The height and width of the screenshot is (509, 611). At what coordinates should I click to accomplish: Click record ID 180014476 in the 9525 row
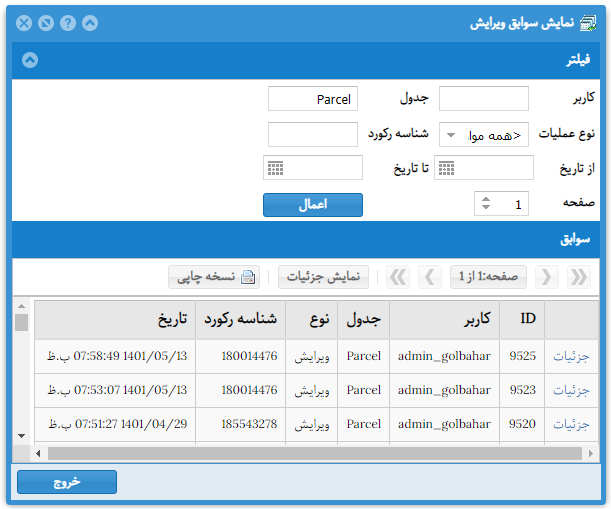240,356
